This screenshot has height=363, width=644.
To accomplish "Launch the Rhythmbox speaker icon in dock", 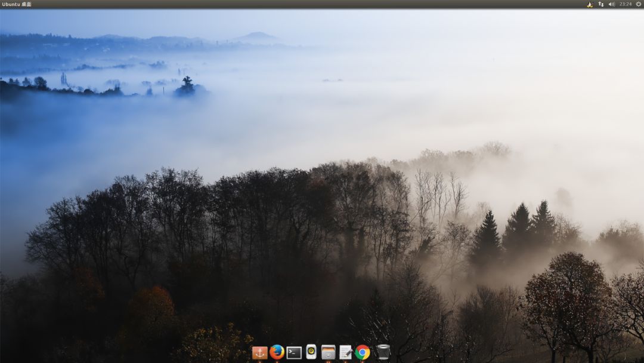I will coord(311,352).
